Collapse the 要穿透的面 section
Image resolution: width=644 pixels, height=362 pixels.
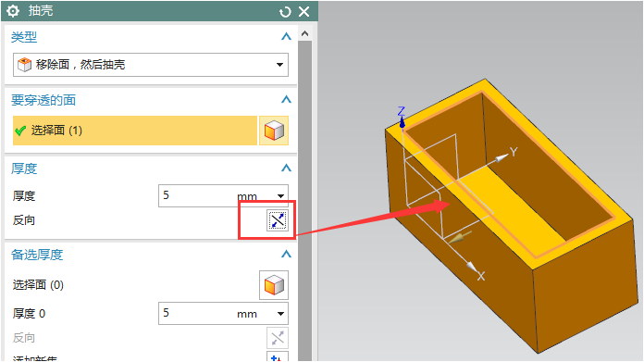(x=286, y=99)
